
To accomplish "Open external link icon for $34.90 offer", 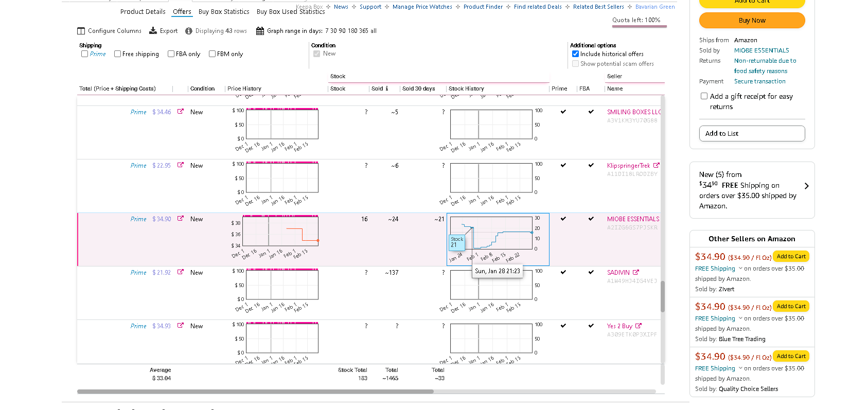I will (x=181, y=219).
